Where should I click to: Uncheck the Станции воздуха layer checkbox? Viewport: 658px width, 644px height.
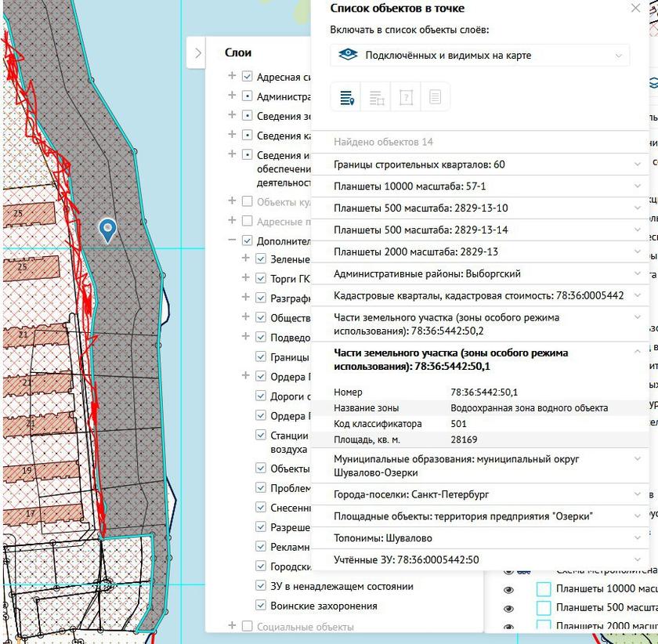[x=261, y=435]
